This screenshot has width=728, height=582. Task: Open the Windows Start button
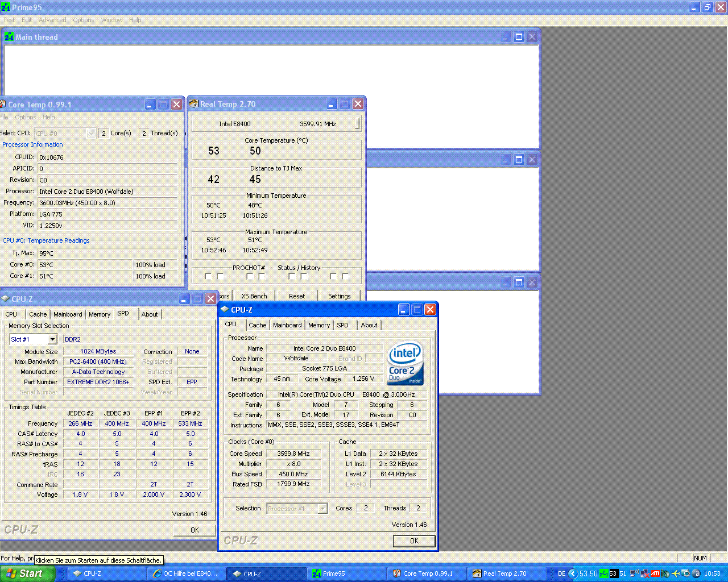[28, 573]
